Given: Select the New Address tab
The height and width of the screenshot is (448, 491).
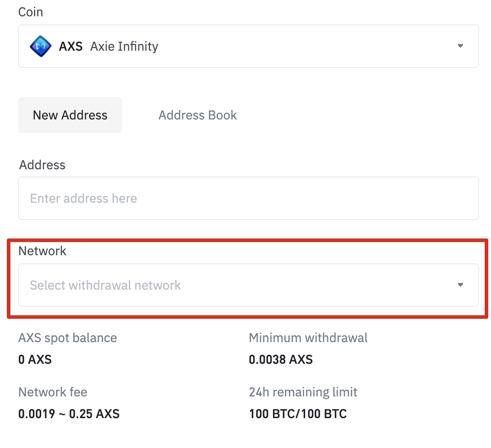Looking at the screenshot, I should (x=70, y=115).
